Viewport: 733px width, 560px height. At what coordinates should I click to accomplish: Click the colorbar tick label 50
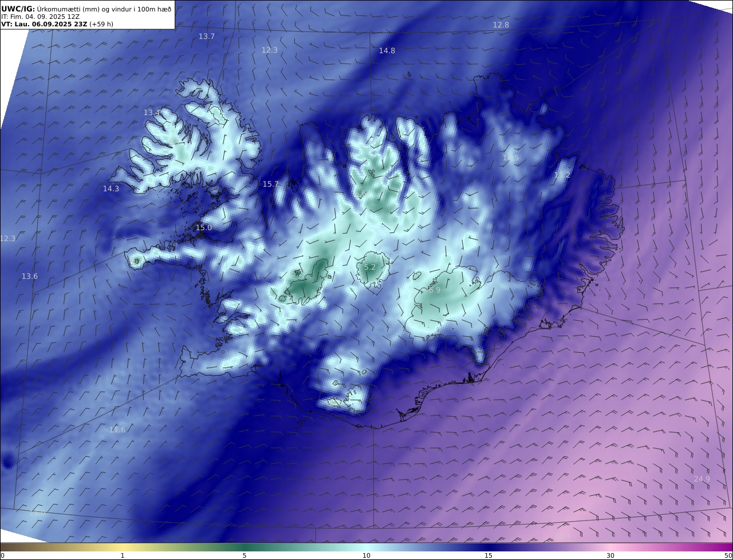point(728,555)
